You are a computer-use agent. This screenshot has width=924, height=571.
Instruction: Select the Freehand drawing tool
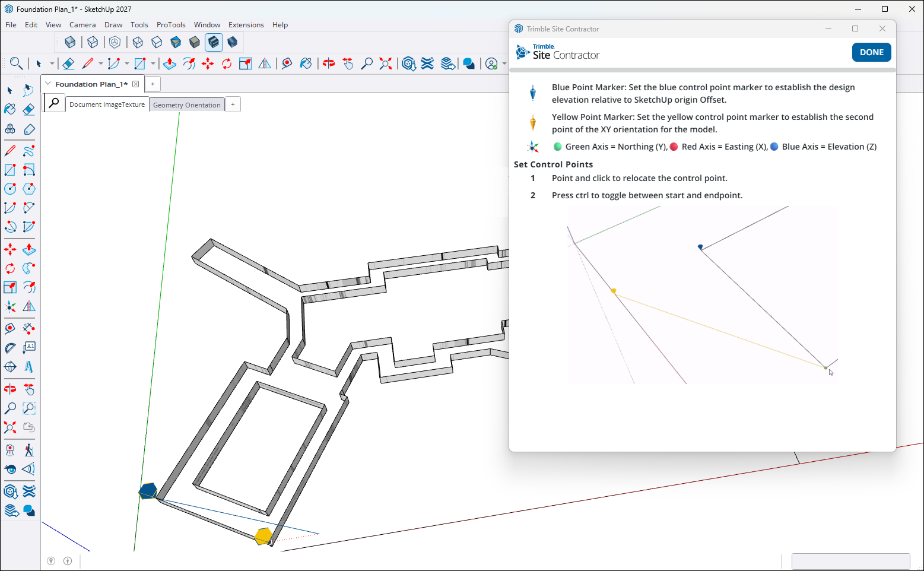[28, 151]
